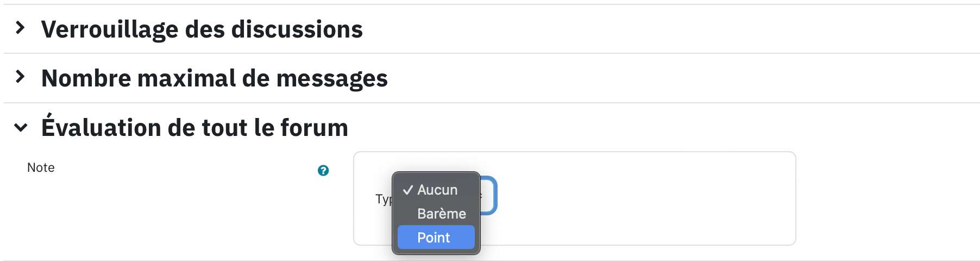This screenshot has height=261, width=980.
Task: Pick the highlighted Point option
Action: click(436, 238)
